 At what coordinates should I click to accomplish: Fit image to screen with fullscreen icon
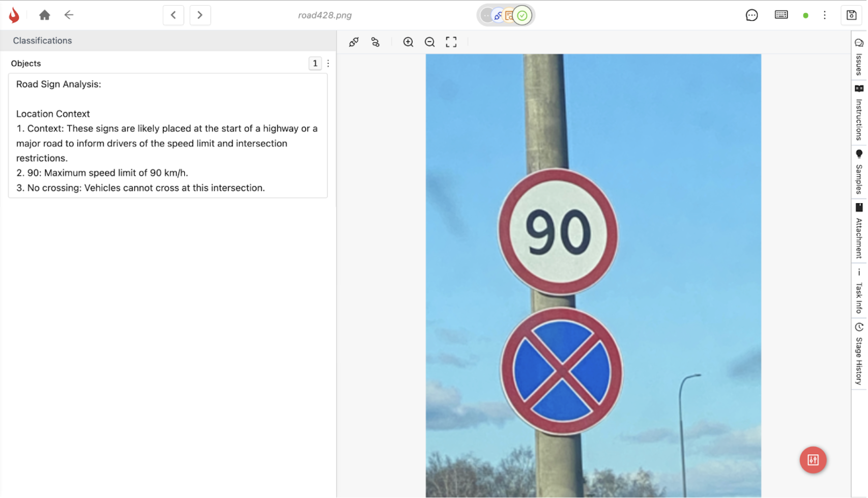click(451, 42)
